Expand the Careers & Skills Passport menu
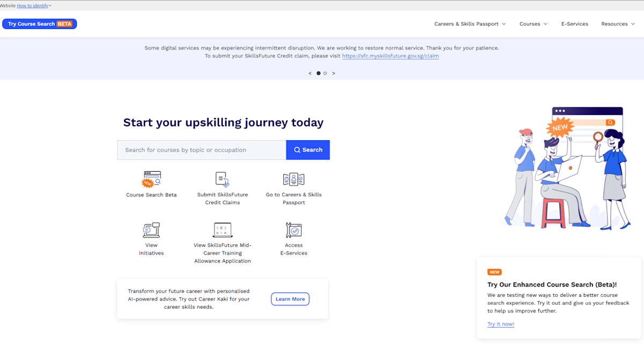Image resolution: width=644 pixels, height=363 pixels. click(x=470, y=24)
